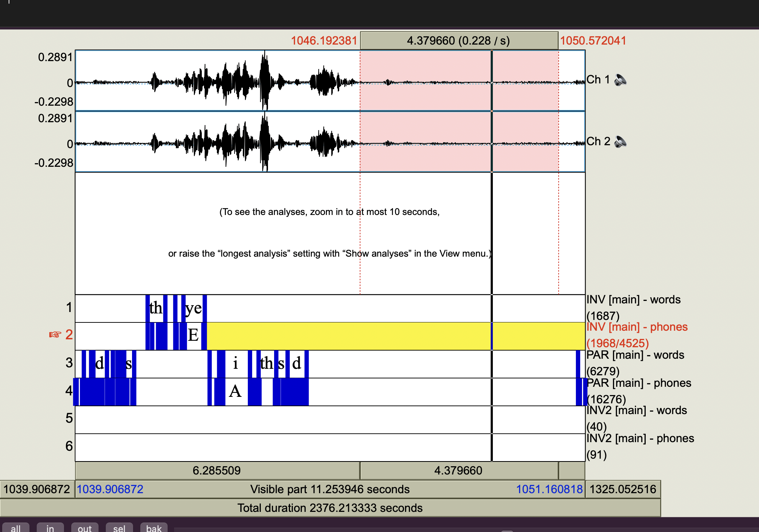The height and width of the screenshot is (532, 759).
Task: Play the 1039.906872 segment before the window
Action: (37, 489)
